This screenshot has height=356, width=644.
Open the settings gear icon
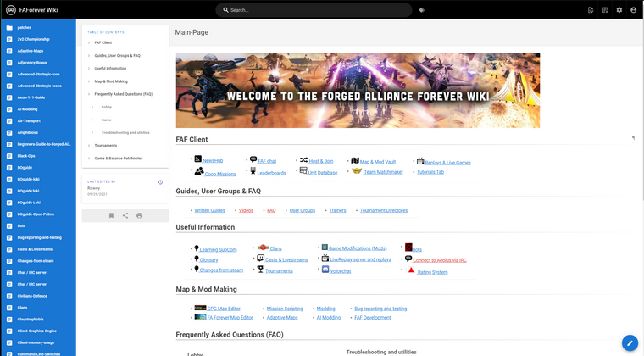pyautogui.click(x=619, y=10)
